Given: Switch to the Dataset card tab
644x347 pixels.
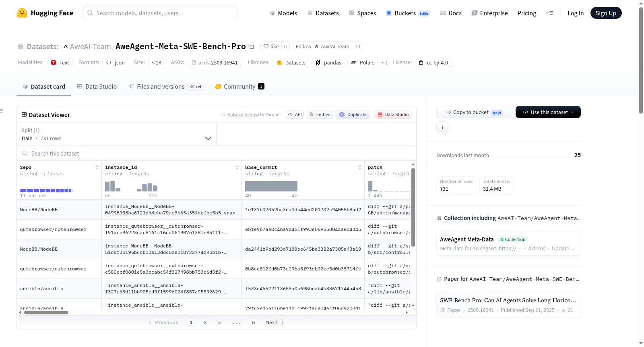Looking at the screenshot, I should pos(43,86).
